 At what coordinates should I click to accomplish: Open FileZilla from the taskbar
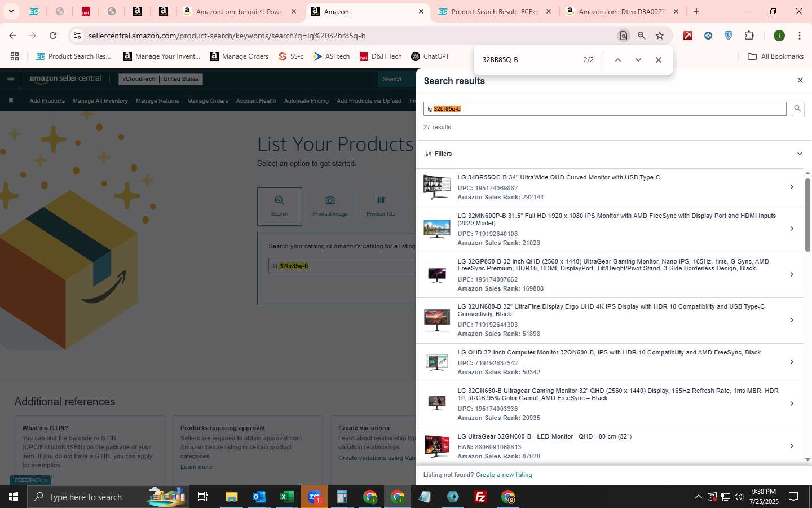pyautogui.click(x=480, y=497)
